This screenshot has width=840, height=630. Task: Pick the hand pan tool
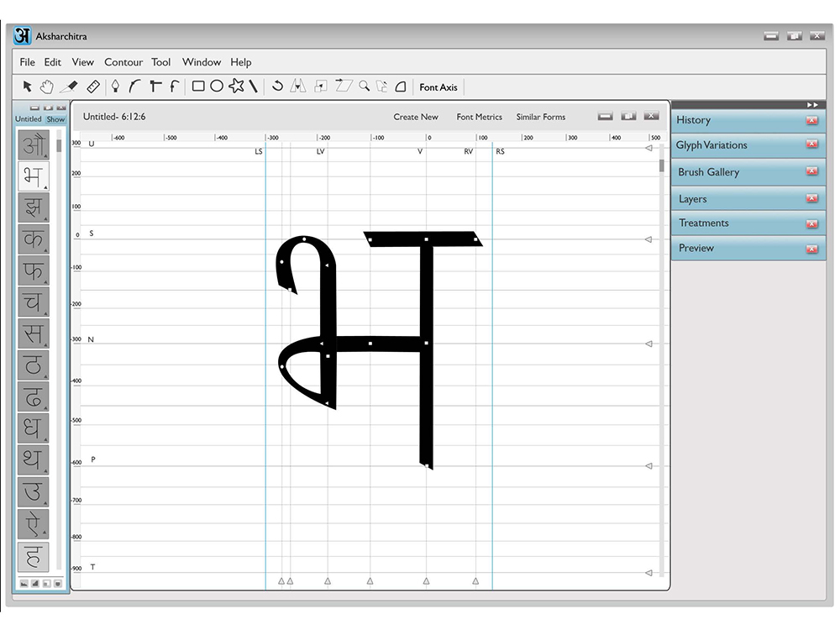pyautogui.click(x=47, y=87)
